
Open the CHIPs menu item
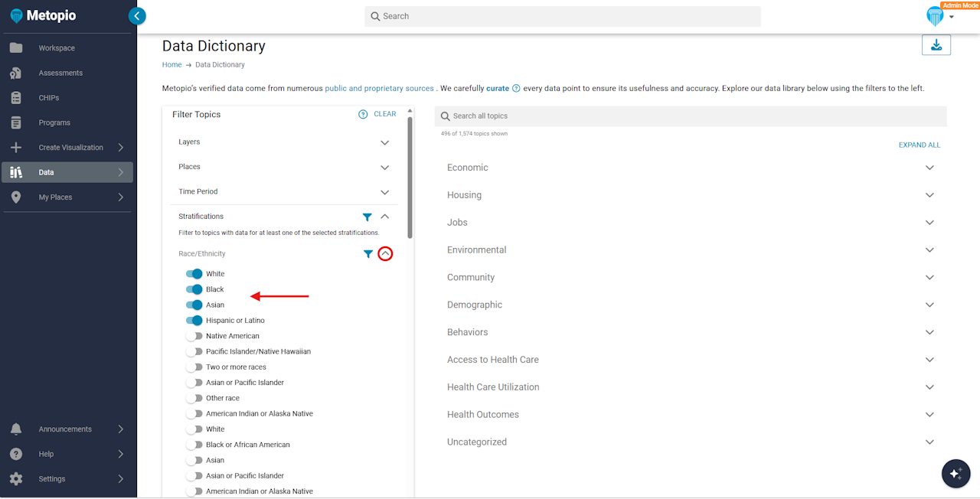[67, 98]
